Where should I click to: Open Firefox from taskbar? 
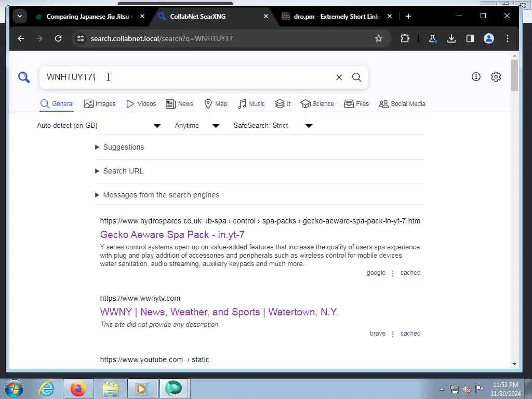pos(78,389)
